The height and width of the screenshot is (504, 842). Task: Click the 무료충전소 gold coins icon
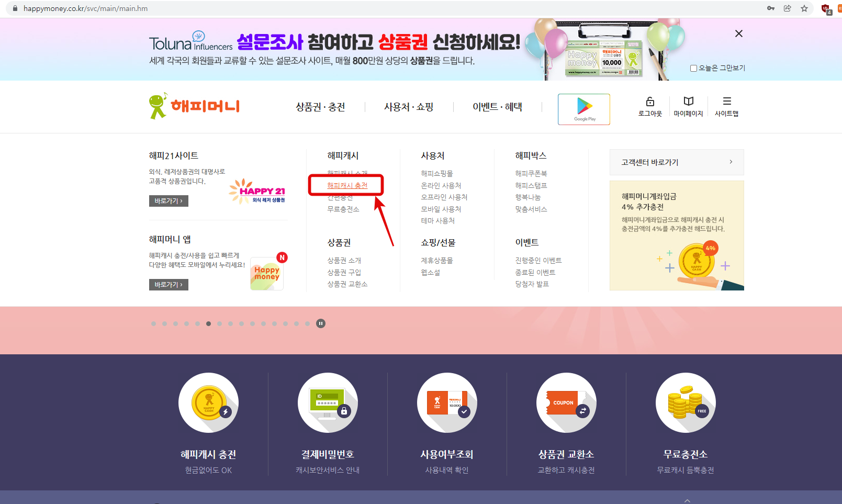tap(686, 402)
